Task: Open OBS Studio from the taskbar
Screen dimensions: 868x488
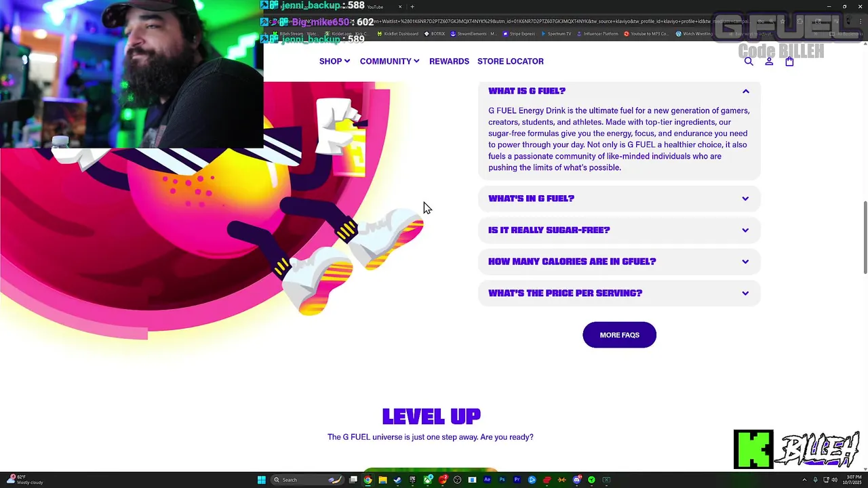Action: 457,480
